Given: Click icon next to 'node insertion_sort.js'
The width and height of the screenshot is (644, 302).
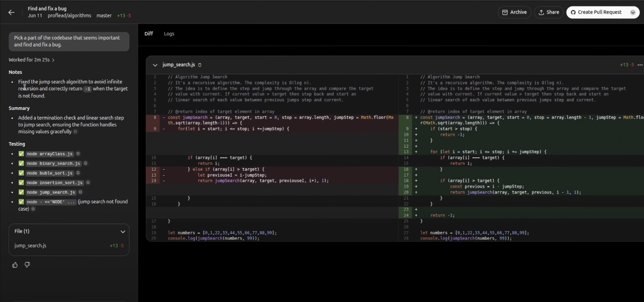Looking at the screenshot, I should click(x=88, y=183).
